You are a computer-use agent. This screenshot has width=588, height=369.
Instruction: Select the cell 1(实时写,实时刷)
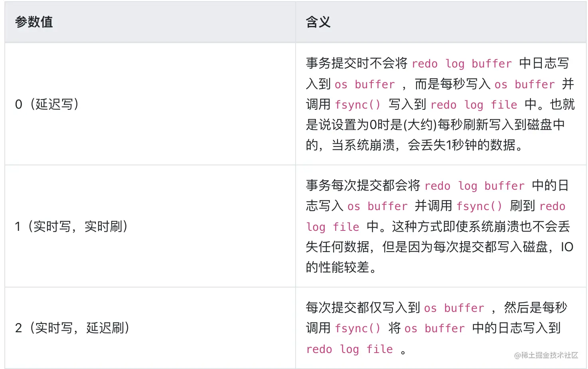[x=150, y=226]
